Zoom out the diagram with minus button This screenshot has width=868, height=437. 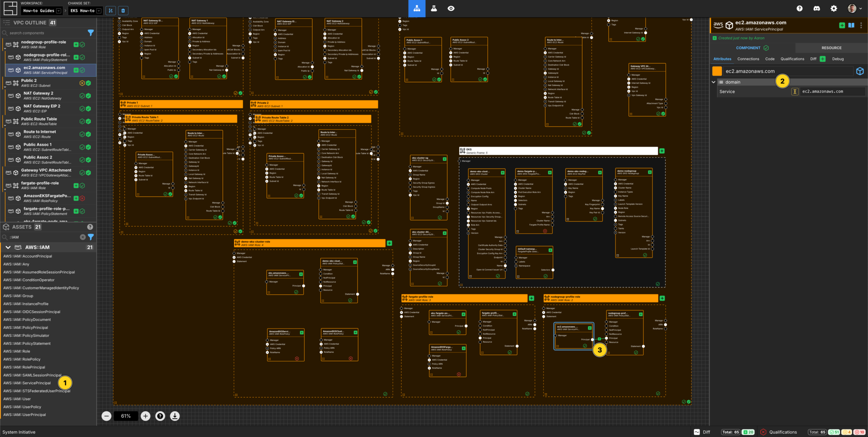tap(106, 416)
